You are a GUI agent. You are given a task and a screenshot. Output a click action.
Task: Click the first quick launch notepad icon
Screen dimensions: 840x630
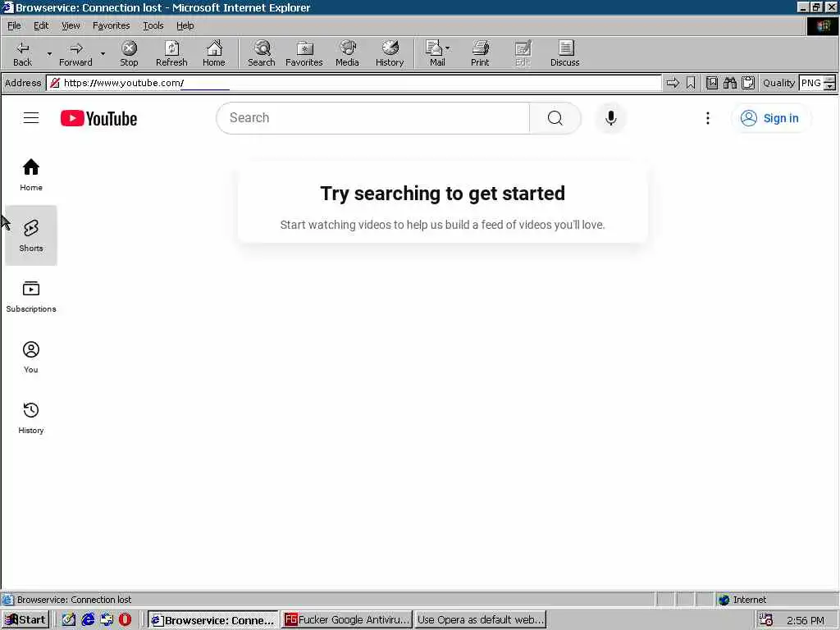pyautogui.click(x=69, y=620)
